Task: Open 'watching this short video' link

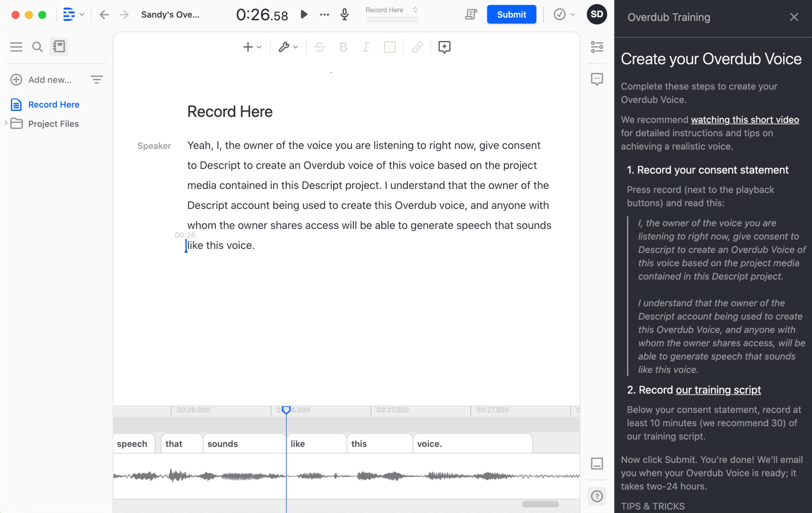Action: [745, 120]
